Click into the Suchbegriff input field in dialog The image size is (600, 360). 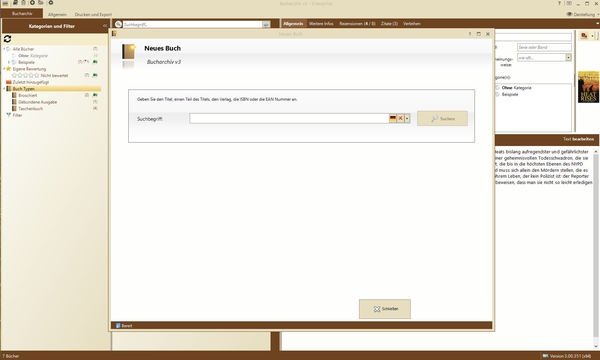click(x=289, y=119)
